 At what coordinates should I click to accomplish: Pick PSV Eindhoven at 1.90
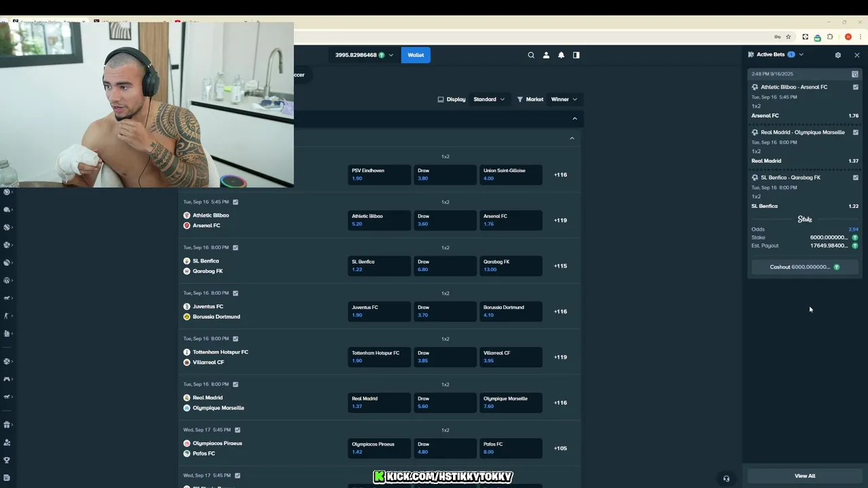[x=379, y=175]
